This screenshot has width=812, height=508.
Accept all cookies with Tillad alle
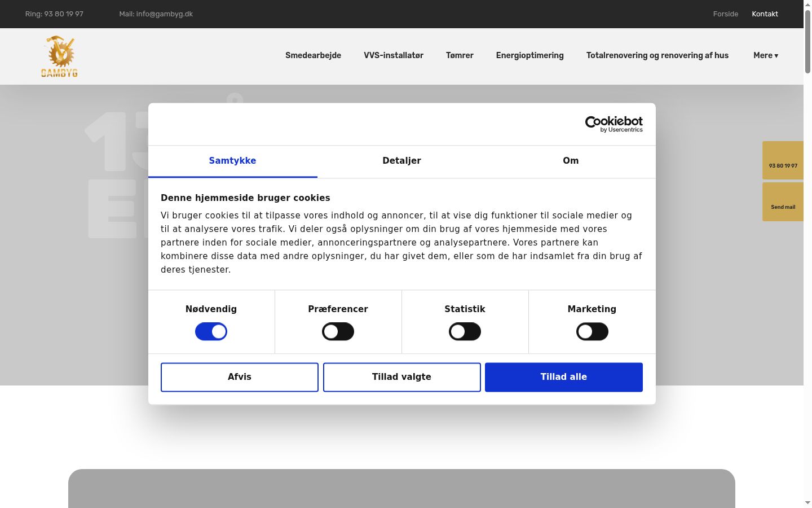[x=564, y=377]
